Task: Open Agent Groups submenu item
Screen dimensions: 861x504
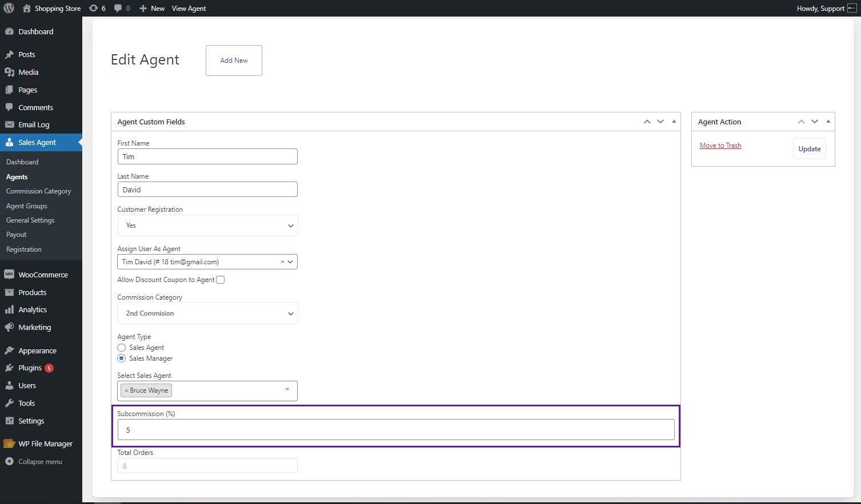Action: tap(27, 206)
